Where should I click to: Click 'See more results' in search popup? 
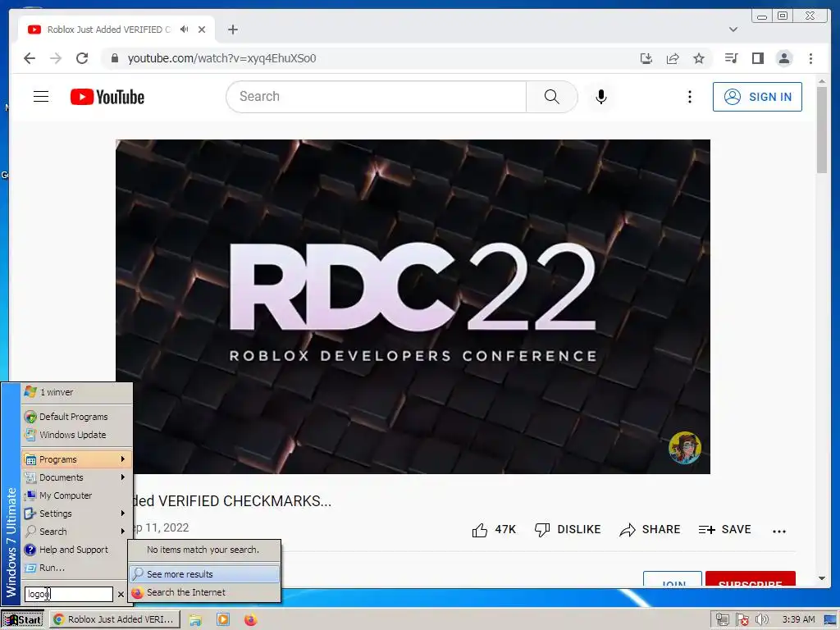pos(203,574)
